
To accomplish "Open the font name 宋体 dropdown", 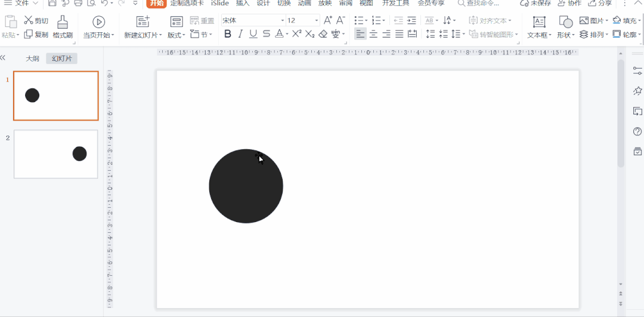I will pos(283,20).
